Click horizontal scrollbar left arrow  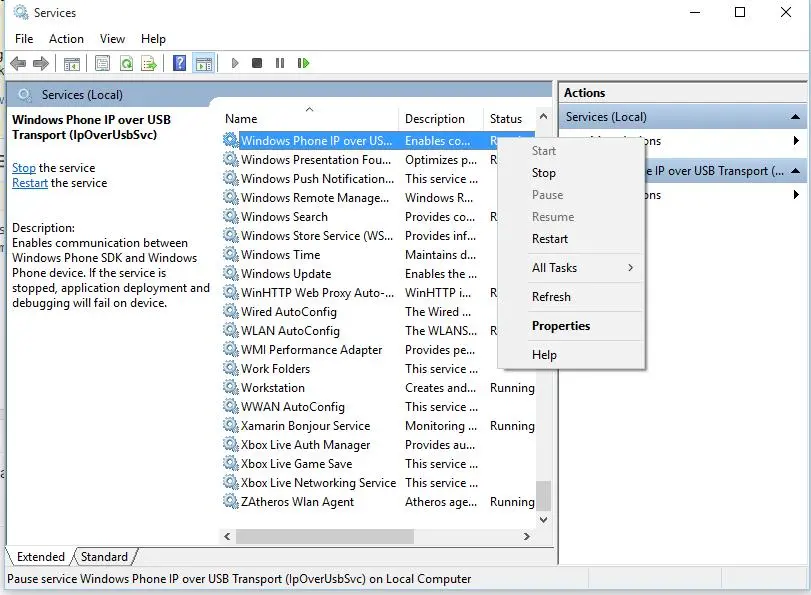[x=227, y=537]
